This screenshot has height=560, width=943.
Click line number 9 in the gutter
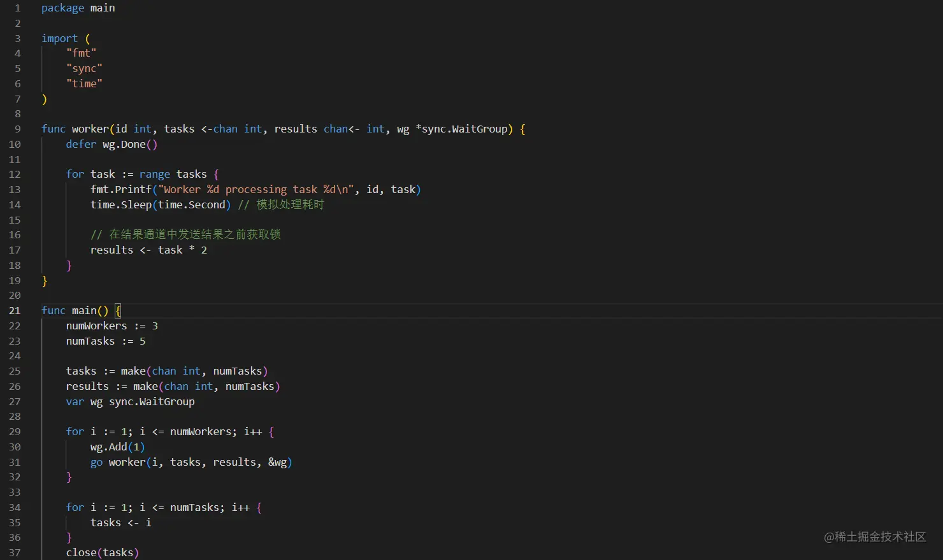pyautogui.click(x=18, y=129)
